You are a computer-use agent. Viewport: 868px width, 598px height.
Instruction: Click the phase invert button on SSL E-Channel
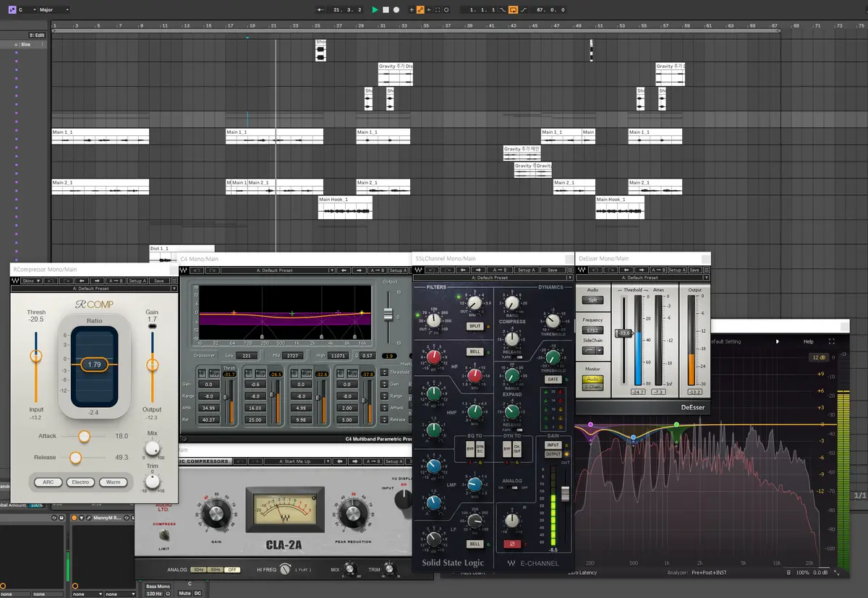pyautogui.click(x=511, y=544)
